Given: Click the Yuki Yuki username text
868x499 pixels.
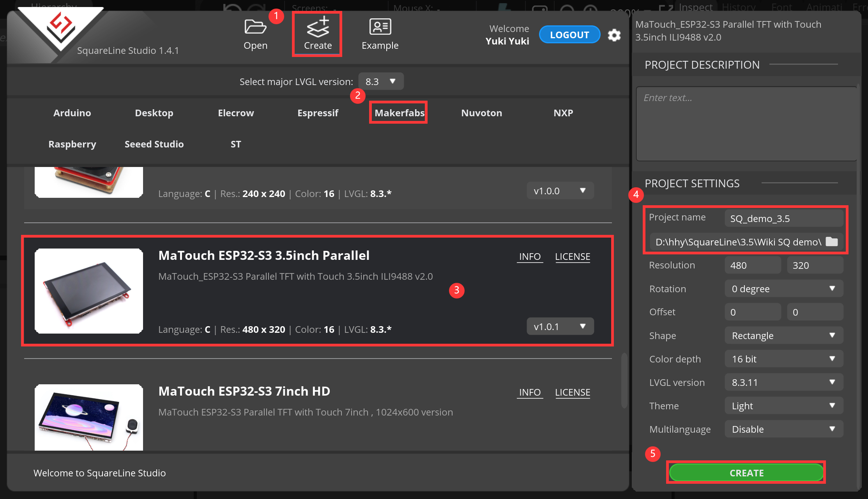Looking at the screenshot, I should (507, 41).
